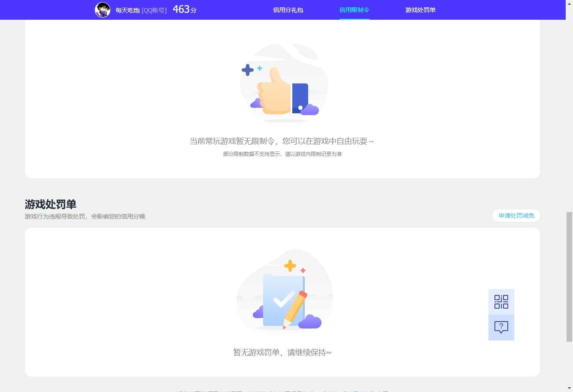Click the username 每天吃饱
This screenshot has width=573, height=392.
click(x=127, y=10)
